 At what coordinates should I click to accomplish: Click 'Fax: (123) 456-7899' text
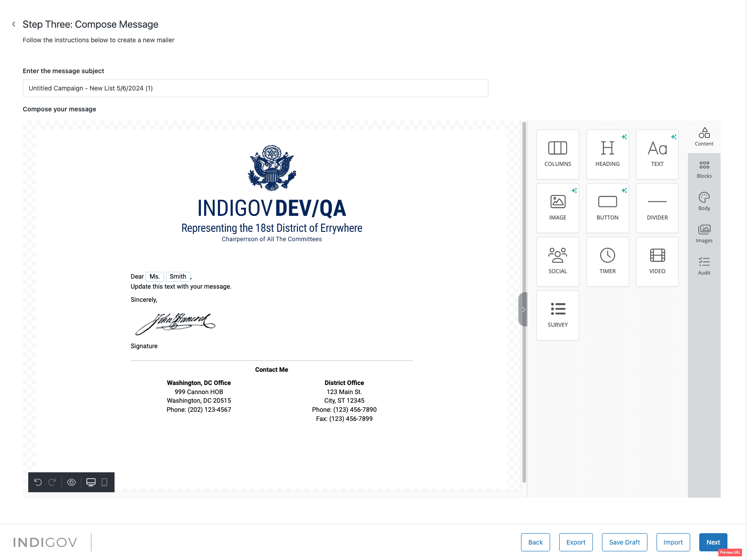pyautogui.click(x=345, y=419)
